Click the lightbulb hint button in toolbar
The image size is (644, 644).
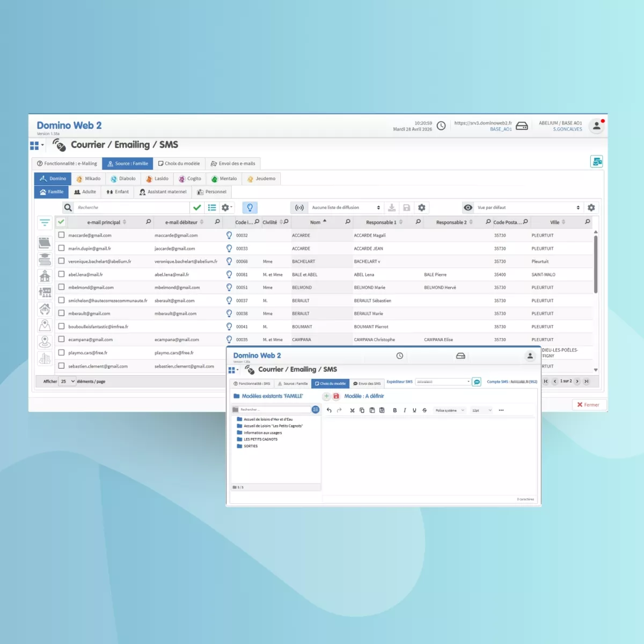pyautogui.click(x=250, y=208)
